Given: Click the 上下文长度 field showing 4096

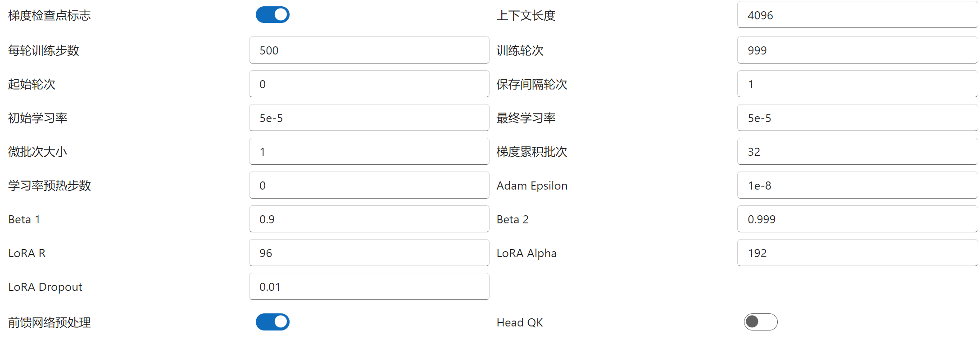Looking at the screenshot, I should (857, 15).
